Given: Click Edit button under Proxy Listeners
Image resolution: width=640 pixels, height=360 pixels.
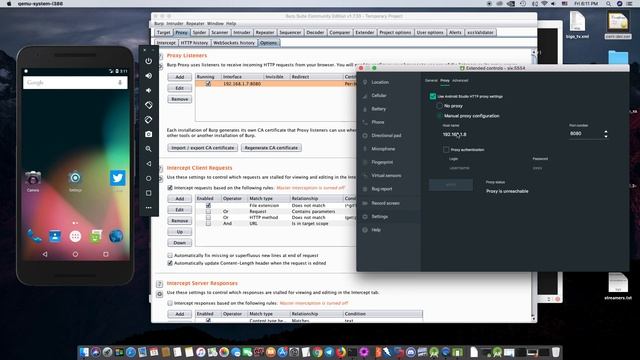Looking at the screenshot, I should coord(180,88).
